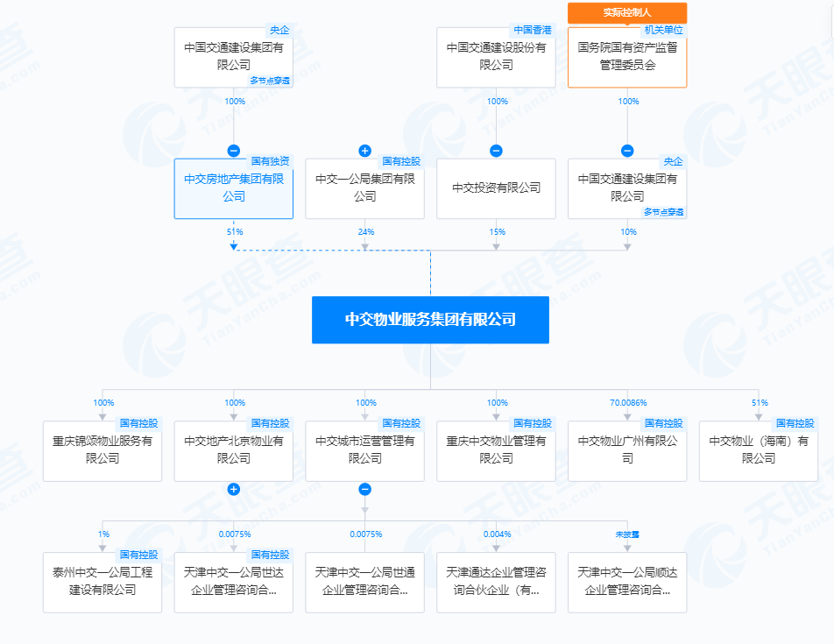Open 重庆锦颂物业服务有限公司 node
The width and height of the screenshot is (834, 644).
(x=102, y=451)
